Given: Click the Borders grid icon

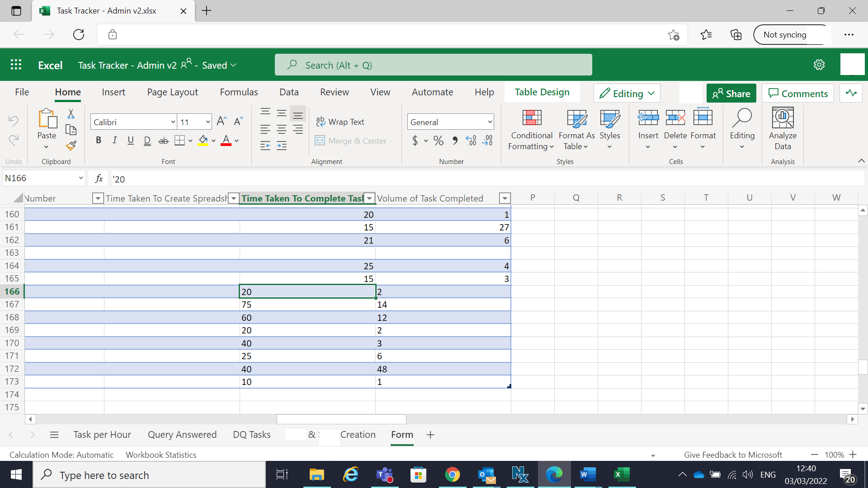Looking at the screenshot, I should 179,141.
